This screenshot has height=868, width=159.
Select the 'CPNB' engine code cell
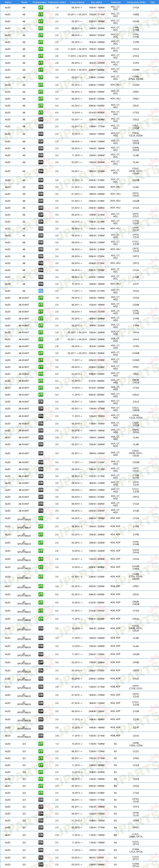click(x=136, y=662)
